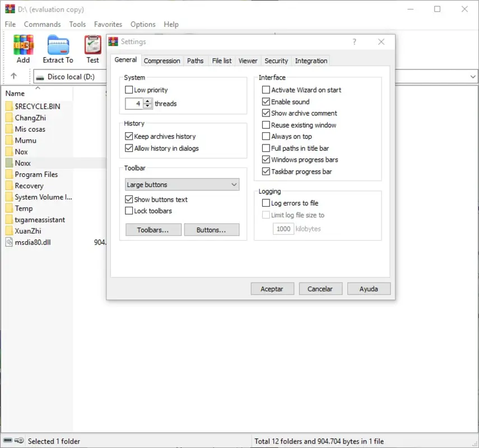
Task: Open the Commands menu
Action: 42,24
